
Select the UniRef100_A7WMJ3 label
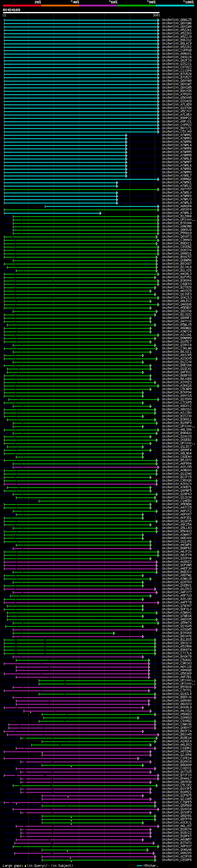(x=177, y=199)
